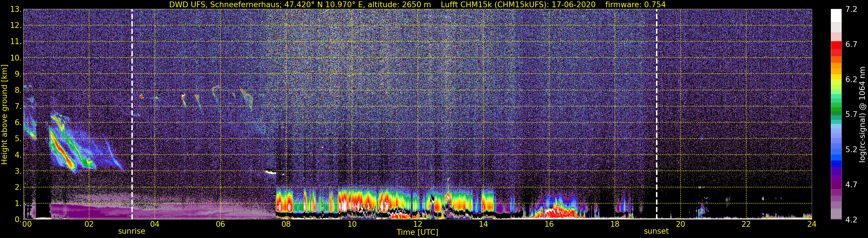Click the 'altitude: 2650 m' title text
The height and width of the screenshot is (238, 868).
tap(399, 4)
